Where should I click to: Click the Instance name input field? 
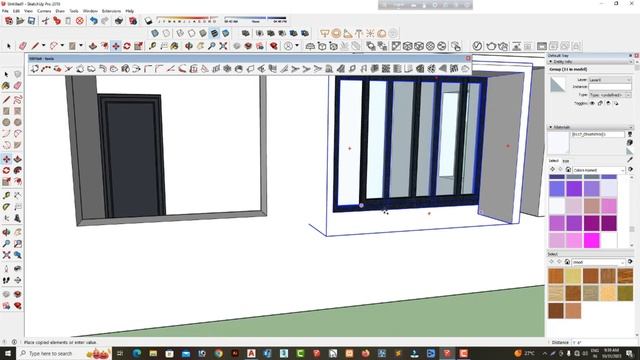pyautogui.click(x=609, y=87)
